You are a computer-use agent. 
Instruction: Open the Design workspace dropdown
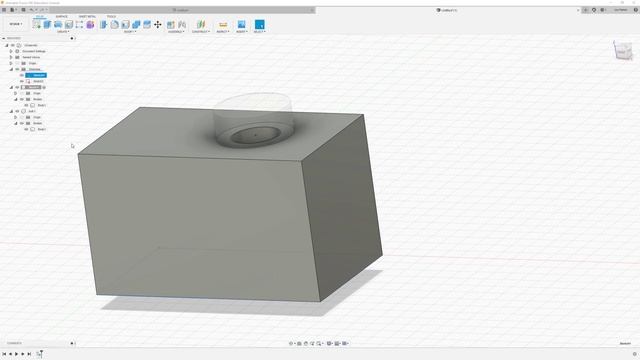(16, 24)
